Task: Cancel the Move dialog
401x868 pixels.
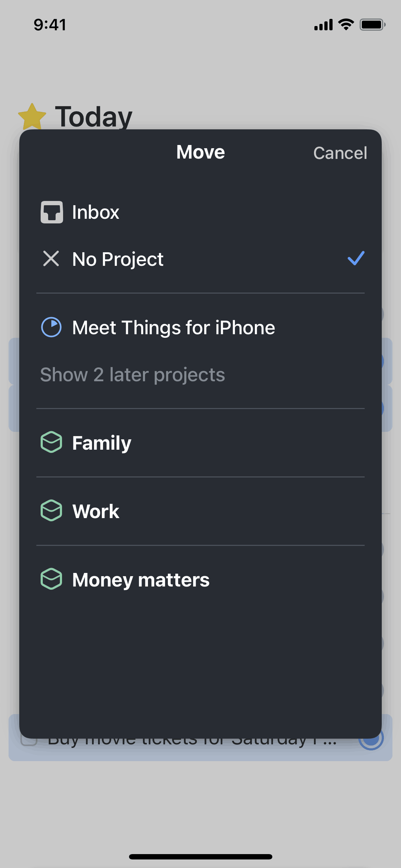Action: coord(340,153)
